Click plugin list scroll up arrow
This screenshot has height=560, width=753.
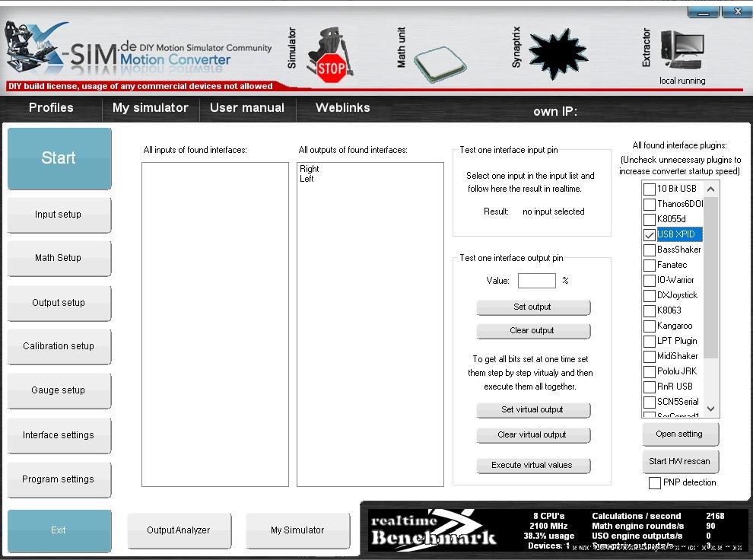coord(711,189)
